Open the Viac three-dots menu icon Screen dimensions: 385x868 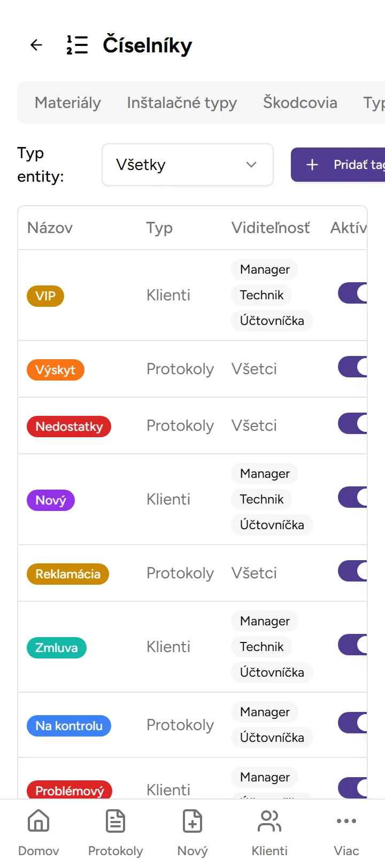point(346,821)
